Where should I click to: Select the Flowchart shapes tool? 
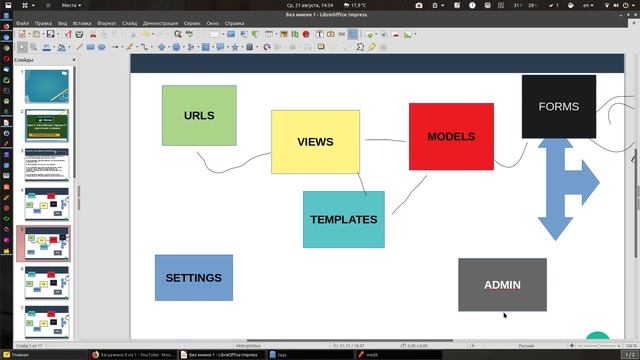[206, 47]
